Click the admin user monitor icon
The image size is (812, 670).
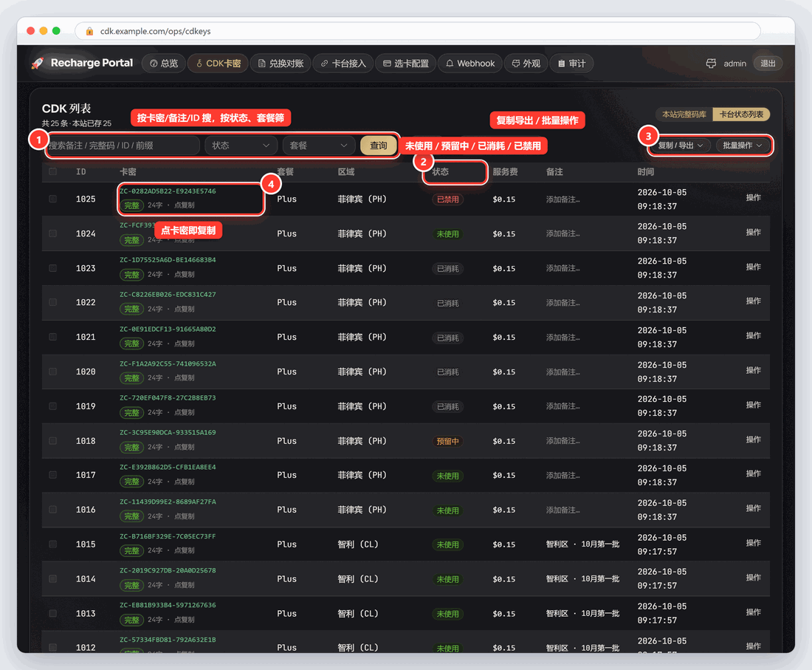[711, 64]
